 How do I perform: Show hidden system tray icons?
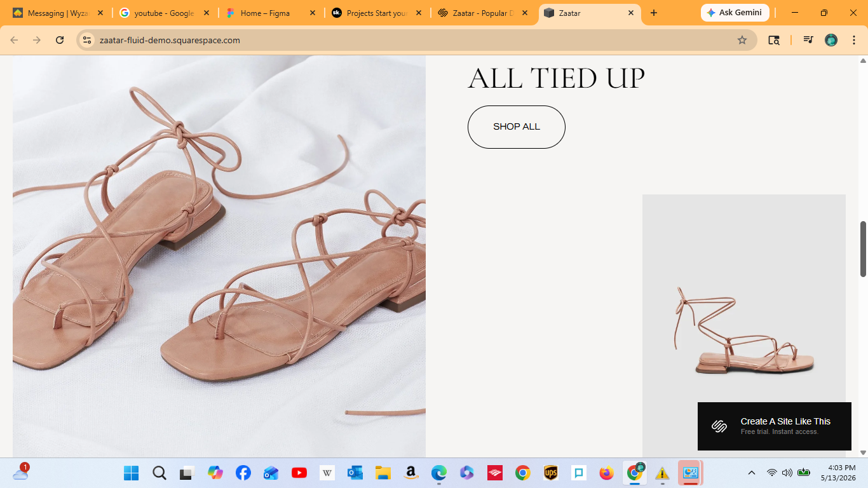pos(752,473)
